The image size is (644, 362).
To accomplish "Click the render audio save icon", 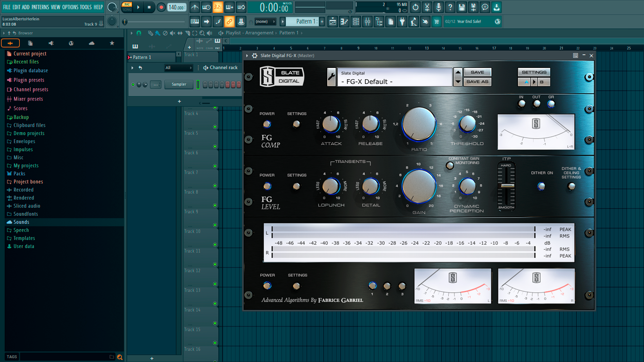I will click(473, 7).
